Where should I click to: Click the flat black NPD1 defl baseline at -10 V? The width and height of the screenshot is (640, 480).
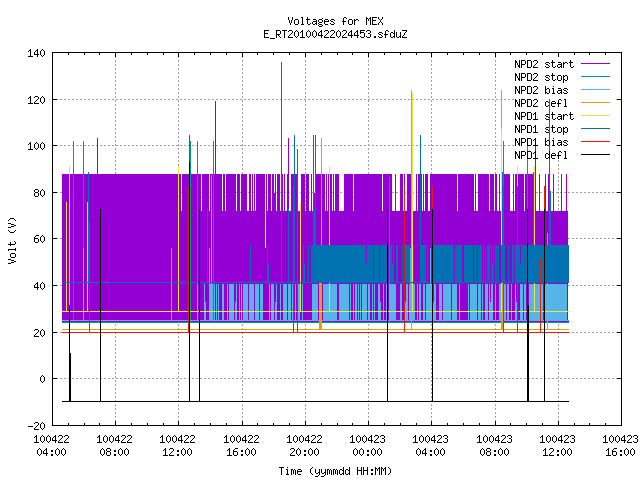[315, 402]
